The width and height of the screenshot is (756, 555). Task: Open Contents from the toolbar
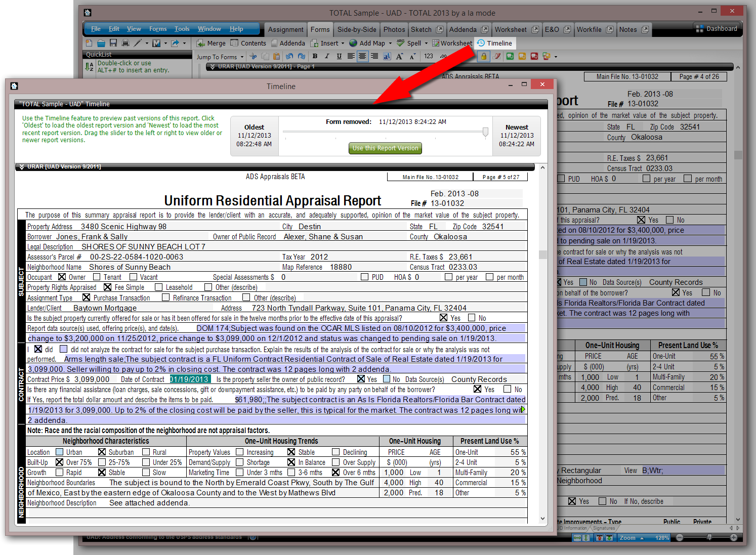click(248, 44)
